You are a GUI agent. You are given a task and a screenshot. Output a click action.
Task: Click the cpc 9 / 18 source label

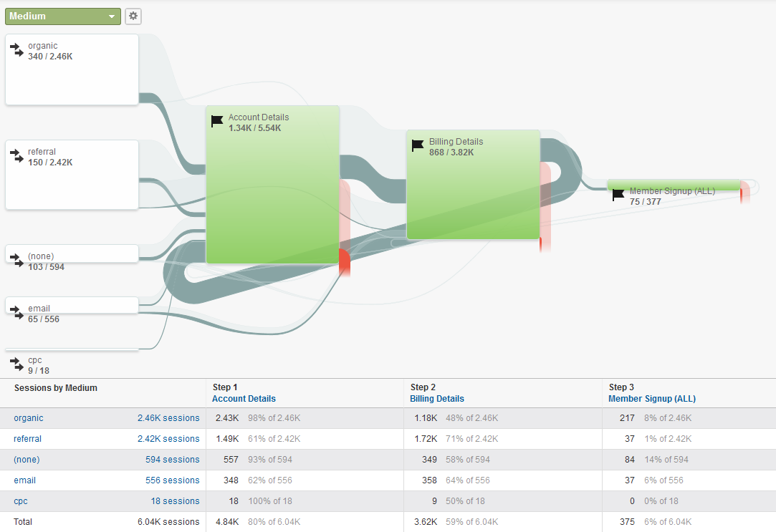[x=39, y=365]
